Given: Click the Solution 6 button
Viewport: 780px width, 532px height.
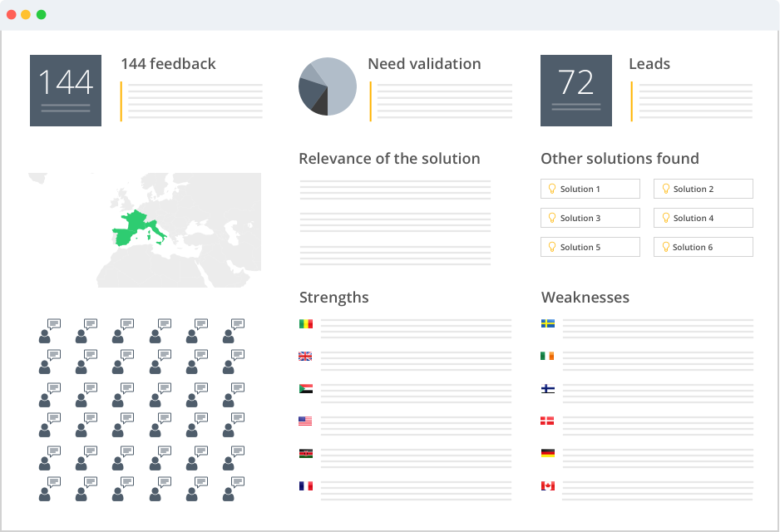Looking at the screenshot, I should click(x=703, y=248).
